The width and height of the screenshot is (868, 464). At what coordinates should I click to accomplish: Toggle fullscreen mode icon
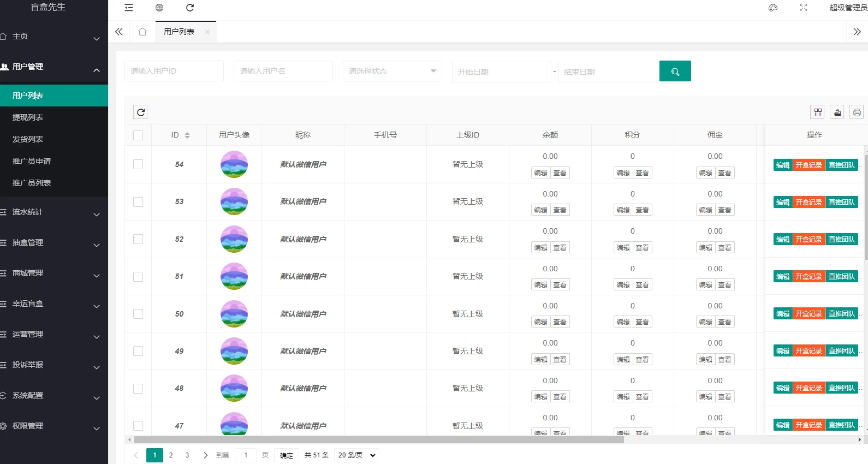(804, 8)
